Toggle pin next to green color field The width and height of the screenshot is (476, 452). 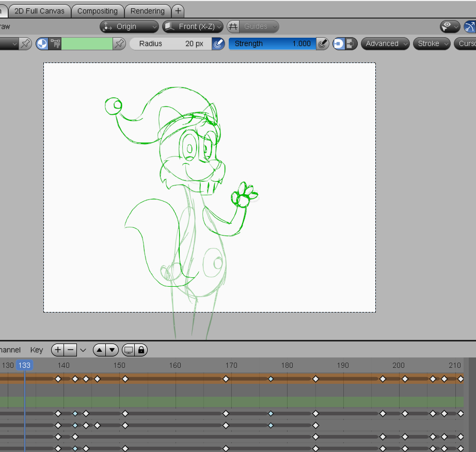[120, 44]
